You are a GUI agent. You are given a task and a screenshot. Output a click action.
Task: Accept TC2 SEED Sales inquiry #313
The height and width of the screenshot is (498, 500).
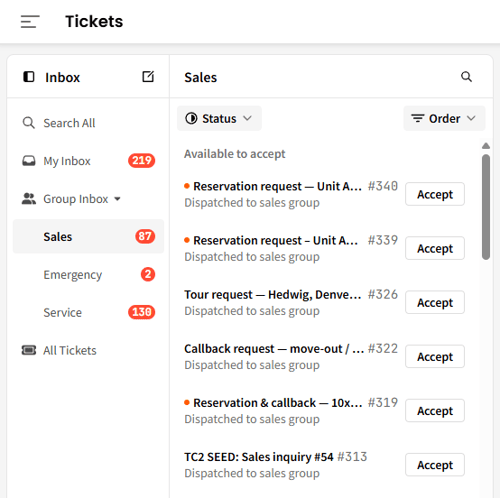click(435, 465)
